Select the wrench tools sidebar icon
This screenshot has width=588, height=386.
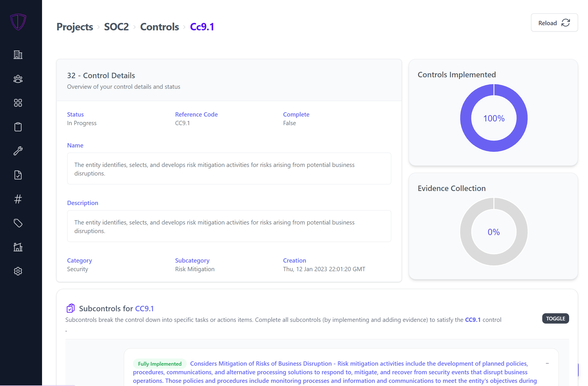click(x=18, y=151)
